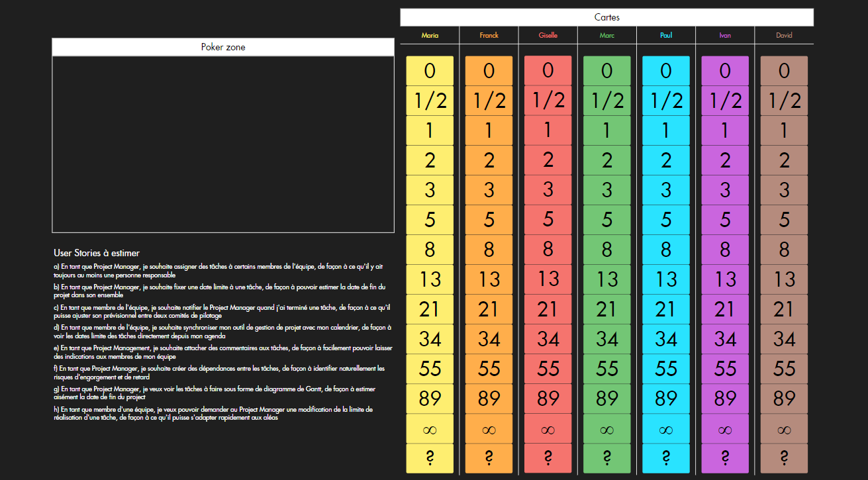Select Paul's 21 card
The width and height of the screenshot is (868, 480).
click(x=665, y=309)
